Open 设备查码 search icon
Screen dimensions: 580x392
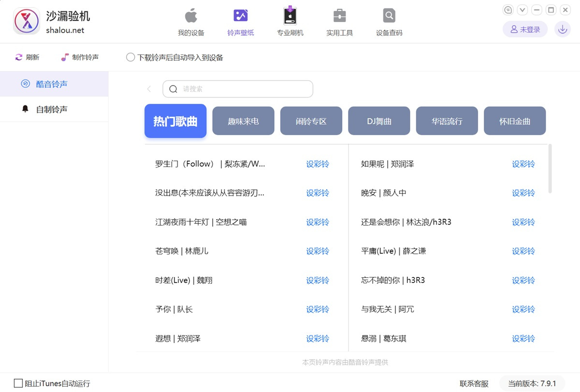(389, 16)
